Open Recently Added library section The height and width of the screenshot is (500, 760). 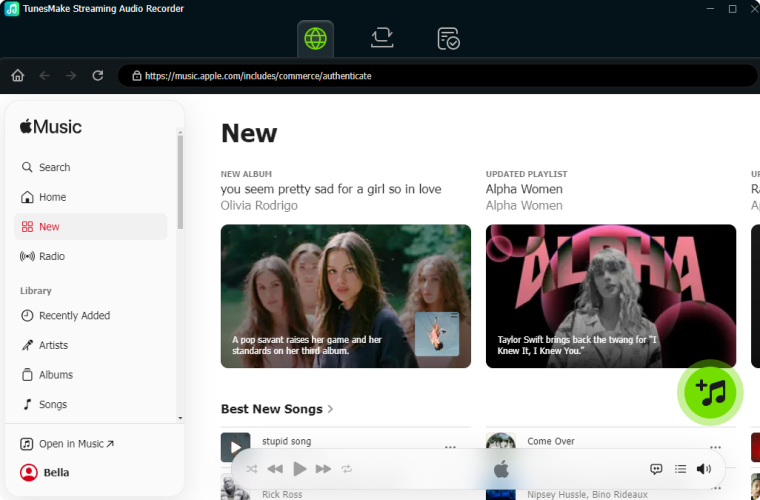click(91, 315)
